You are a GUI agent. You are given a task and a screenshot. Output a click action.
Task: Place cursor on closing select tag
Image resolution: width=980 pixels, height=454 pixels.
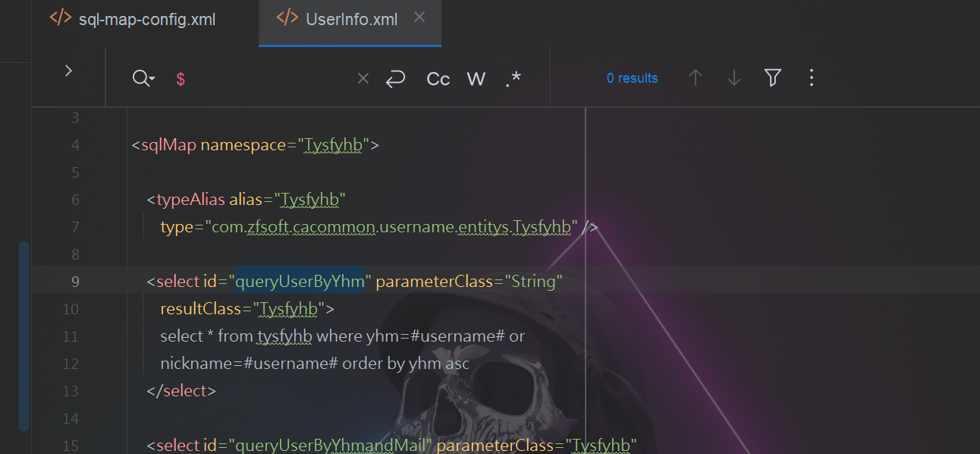pos(181,391)
